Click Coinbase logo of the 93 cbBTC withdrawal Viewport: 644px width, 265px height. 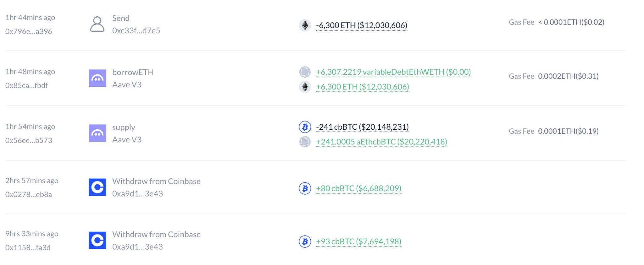[97, 240]
